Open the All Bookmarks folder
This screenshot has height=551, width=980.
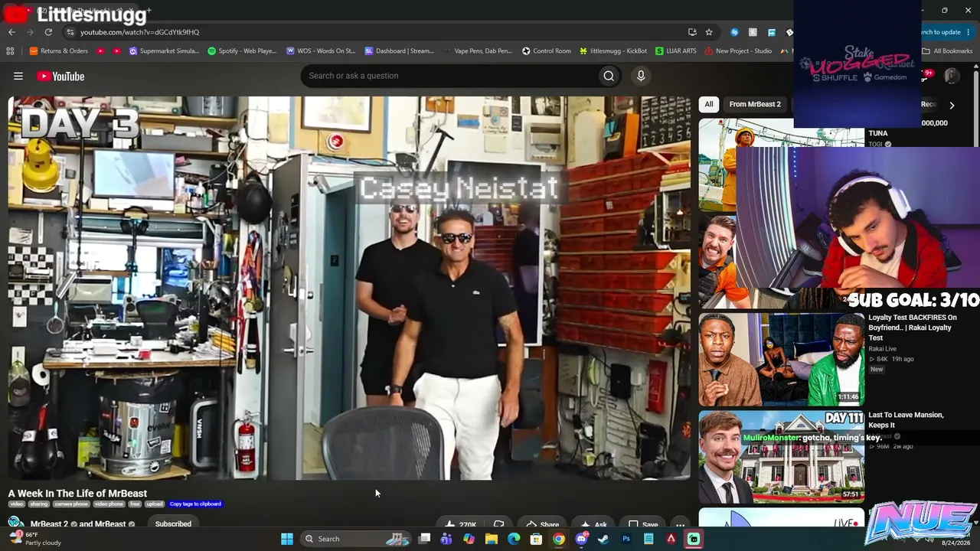(x=947, y=51)
